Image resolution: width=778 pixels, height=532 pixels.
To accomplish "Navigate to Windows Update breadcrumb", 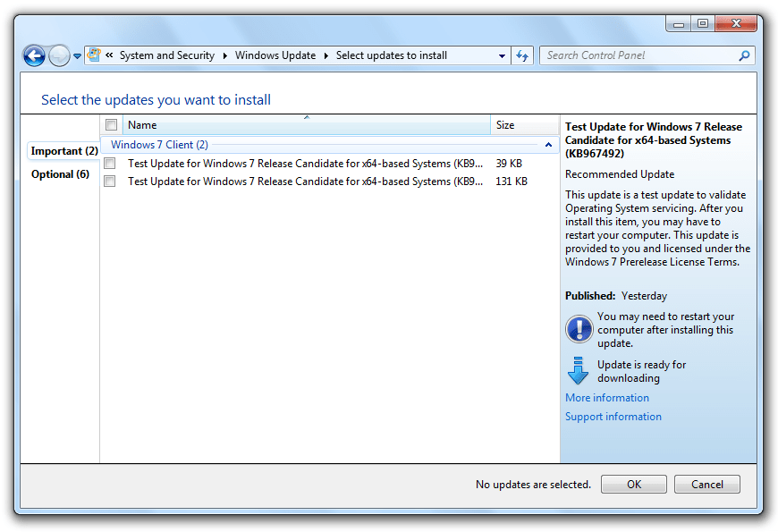I will 275,55.
